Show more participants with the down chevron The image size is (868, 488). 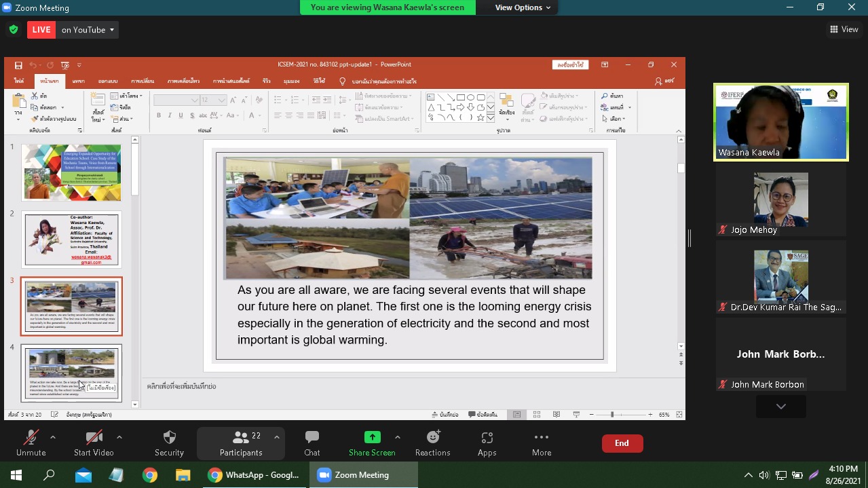click(x=781, y=406)
